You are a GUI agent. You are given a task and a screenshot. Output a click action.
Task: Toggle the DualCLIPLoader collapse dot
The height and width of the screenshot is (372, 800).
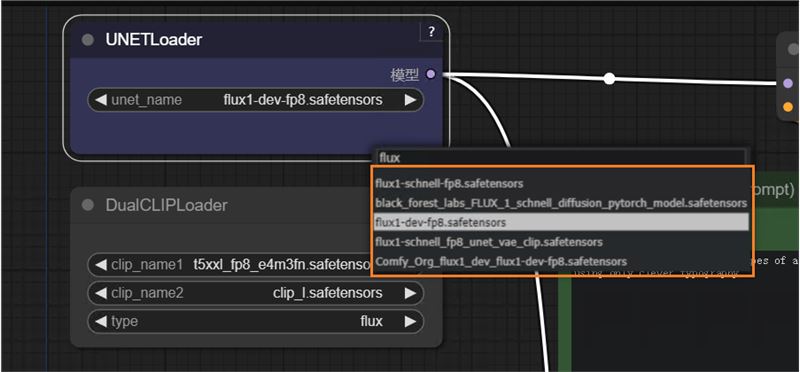tap(88, 205)
